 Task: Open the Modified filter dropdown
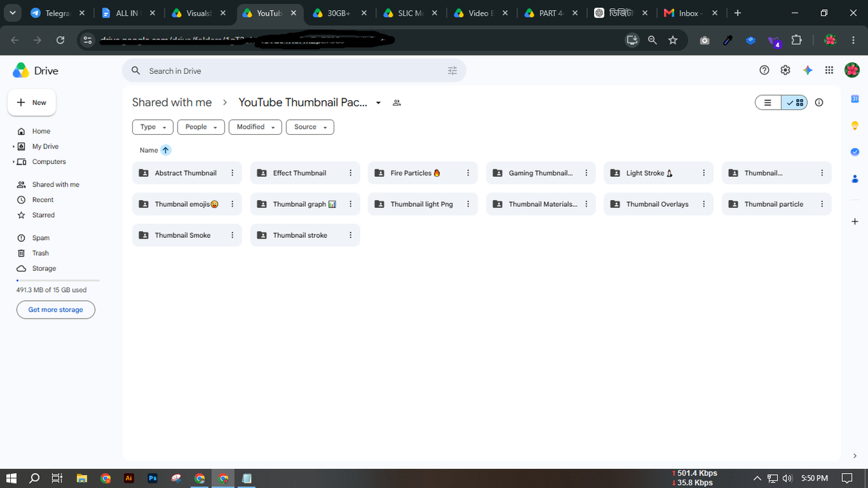tap(255, 127)
